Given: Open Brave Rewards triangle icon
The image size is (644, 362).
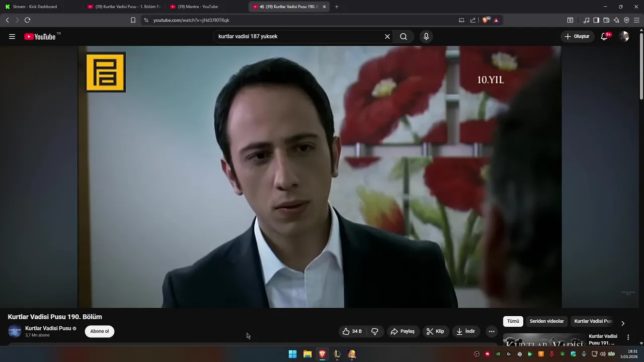Looking at the screenshot, I should pyautogui.click(x=496, y=20).
